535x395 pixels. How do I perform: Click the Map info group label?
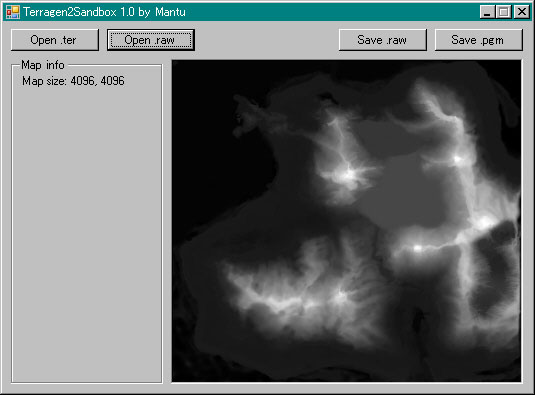pyautogui.click(x=43, y=65)
